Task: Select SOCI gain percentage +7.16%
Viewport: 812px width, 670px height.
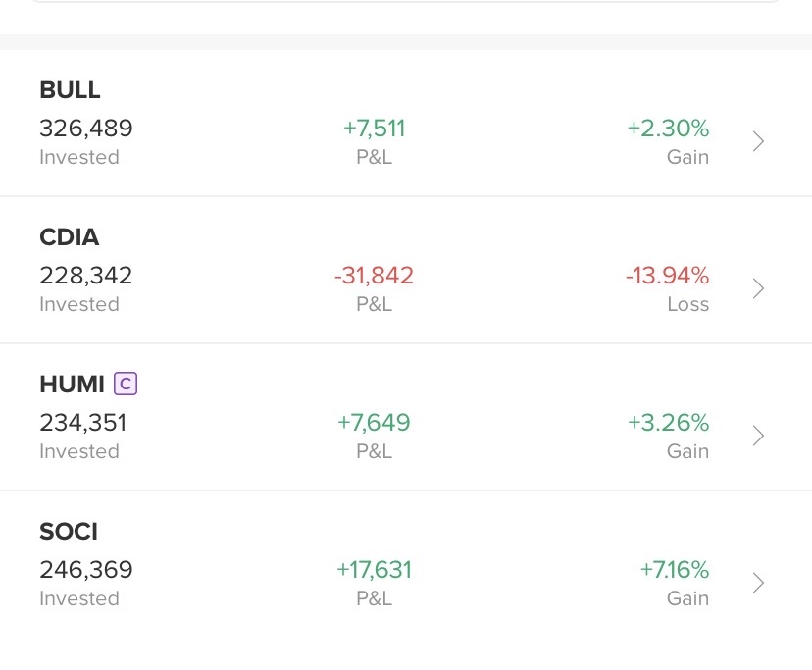Action: pos(674,570)
